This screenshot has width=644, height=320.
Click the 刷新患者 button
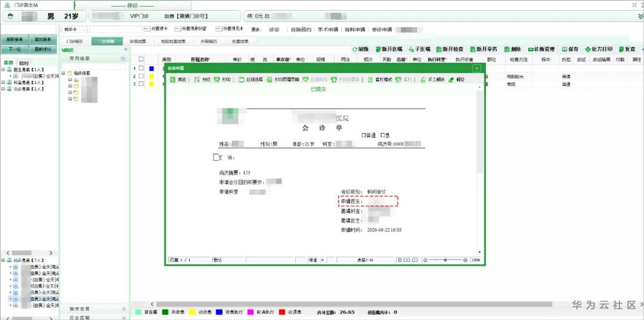pyautogui.click(x=14, y=39)
